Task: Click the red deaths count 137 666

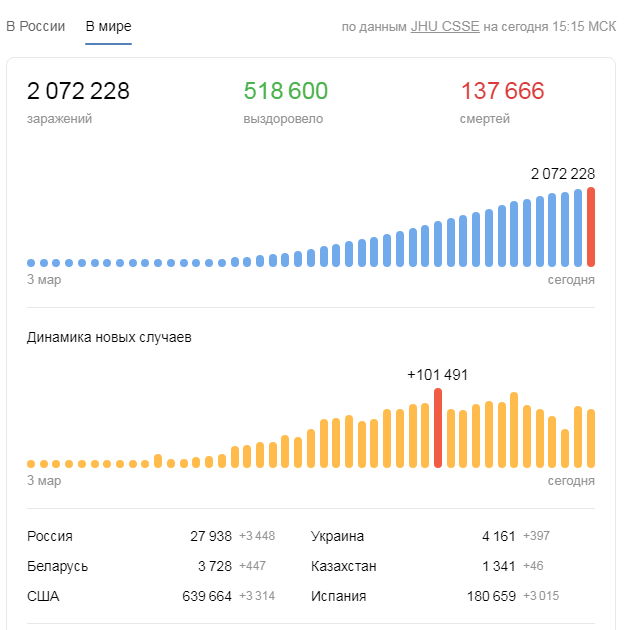Action: tap(503, 92)
